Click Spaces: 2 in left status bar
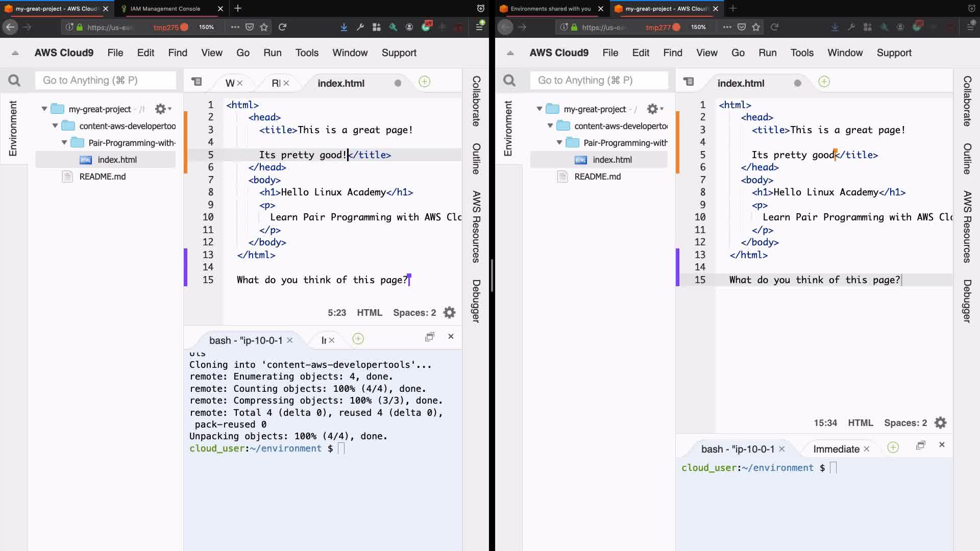The image size is (980, 551). pos(414,313)
